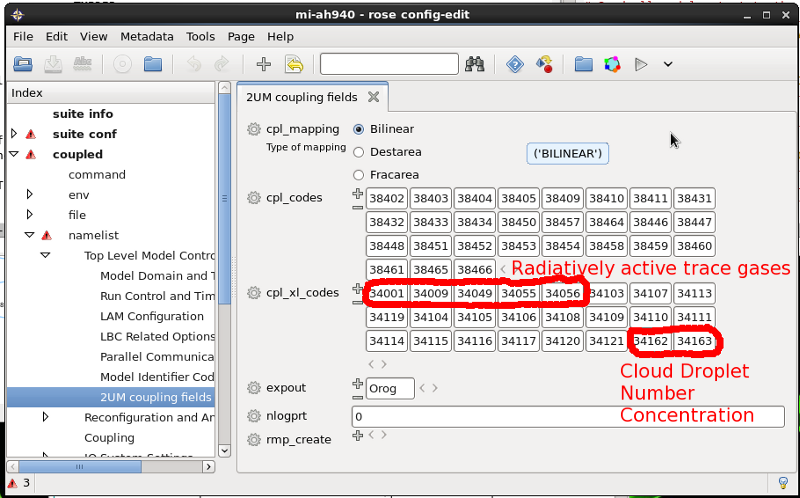Click the plus Add toolbar icon
The image size is (800, 498).
(x=263, y=64)
